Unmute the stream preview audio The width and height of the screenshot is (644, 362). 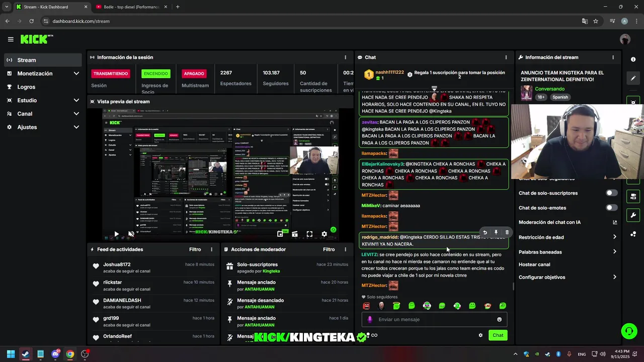coord(131,234)
